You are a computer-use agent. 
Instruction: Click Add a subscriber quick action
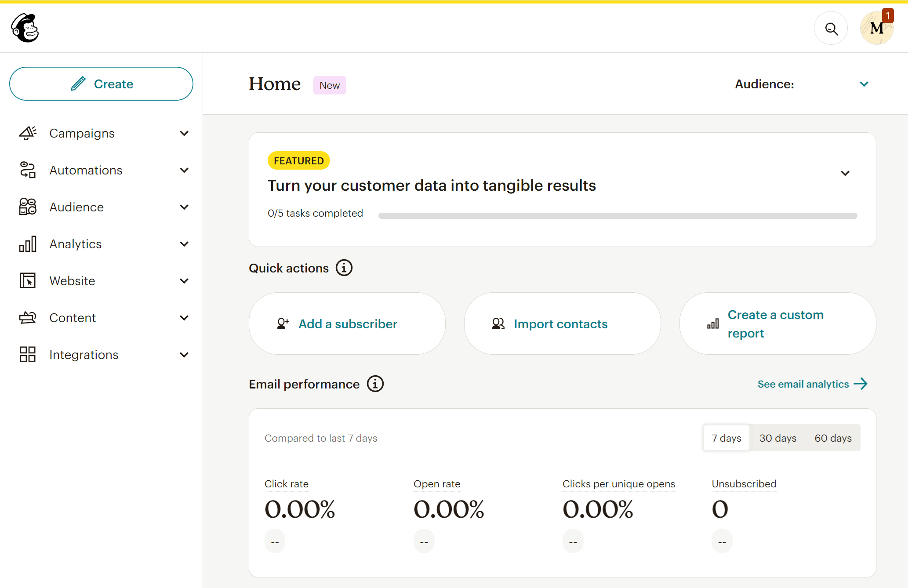pyautogui.click(x=348, y=323)
